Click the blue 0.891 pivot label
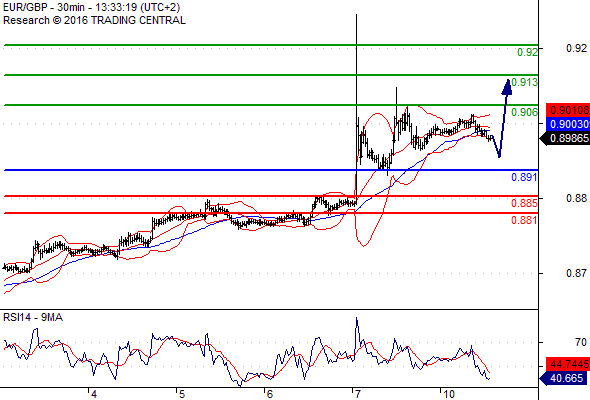The width and height of the screenshot is (590, 400). click(x=524, y=177)
